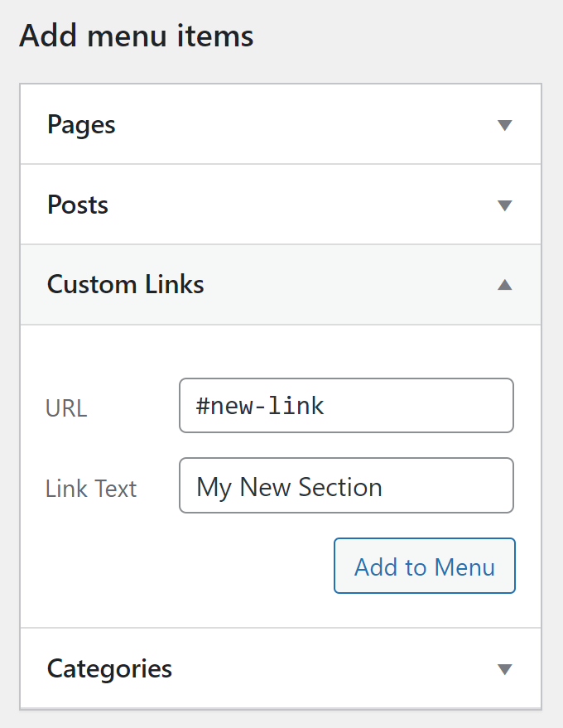Expand the Pages section arrow
Screen dimensions: 563x728
coord(504,126)
